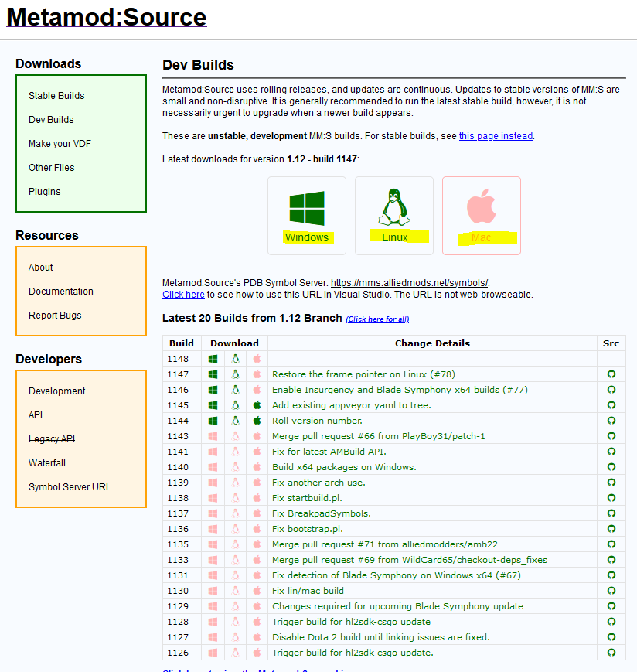Open Documentation under Resources
Screen dimensions: 637x672
coord(61,292)
